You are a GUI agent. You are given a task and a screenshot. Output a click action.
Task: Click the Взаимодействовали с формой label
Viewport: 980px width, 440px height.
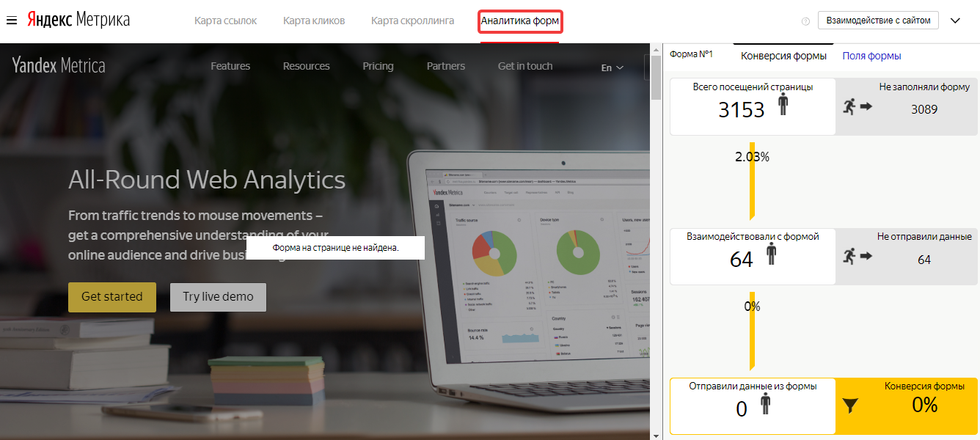click(x=753, y=236)
